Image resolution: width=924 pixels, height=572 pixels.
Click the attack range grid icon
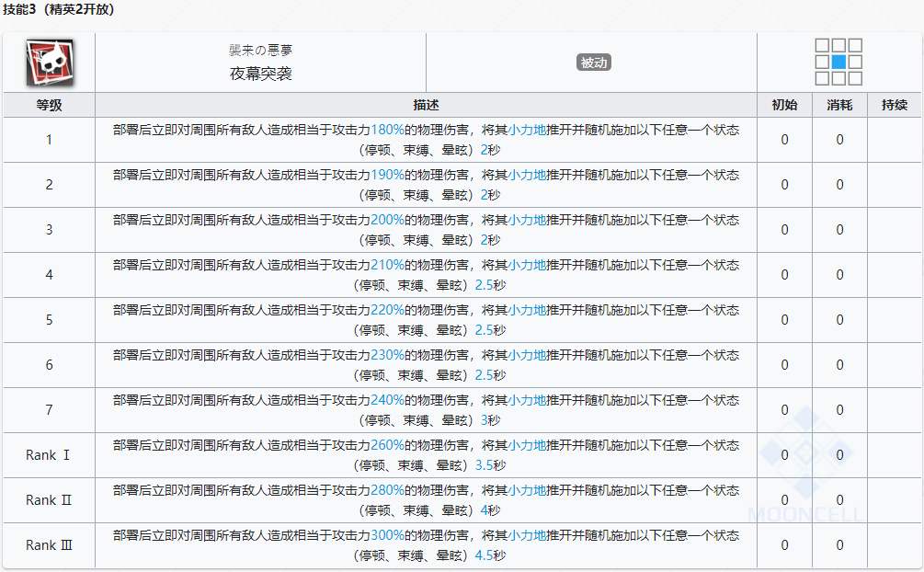[838, 62]
